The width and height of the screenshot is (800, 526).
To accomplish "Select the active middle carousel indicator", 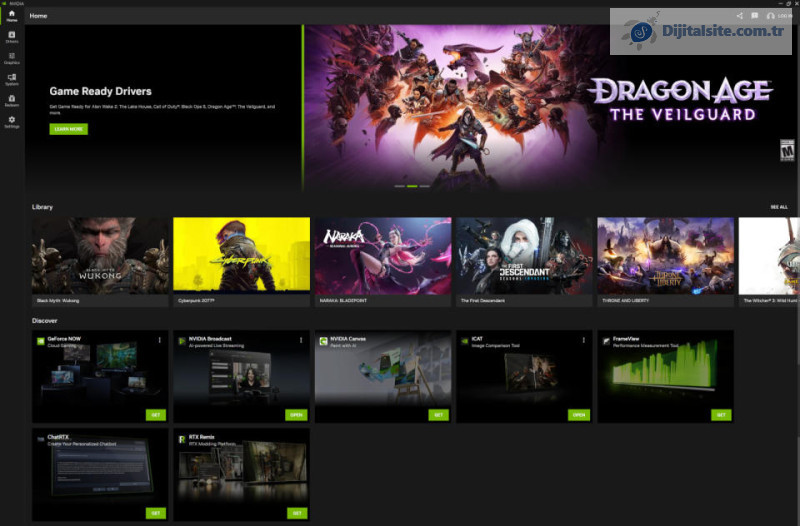I will point(412,186).
